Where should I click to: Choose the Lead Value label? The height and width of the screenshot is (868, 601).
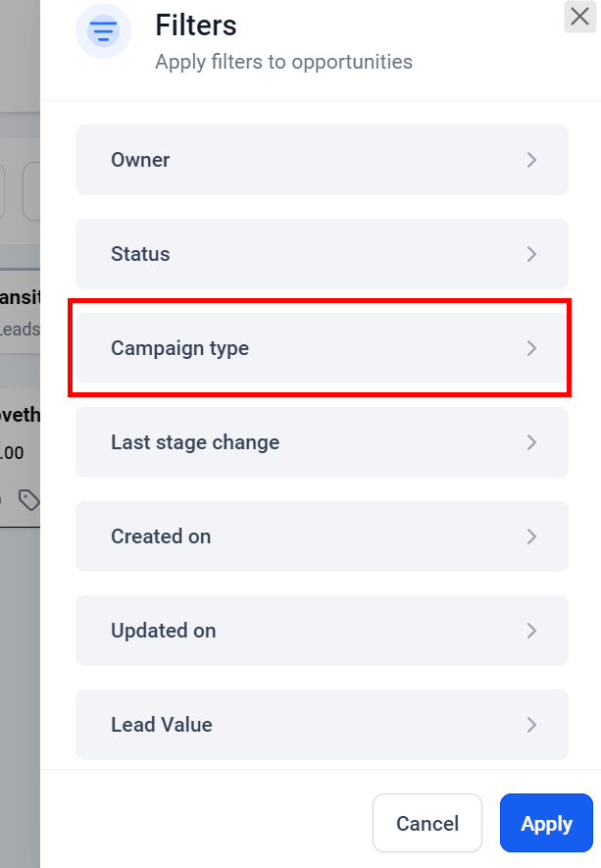click(162, 725)
